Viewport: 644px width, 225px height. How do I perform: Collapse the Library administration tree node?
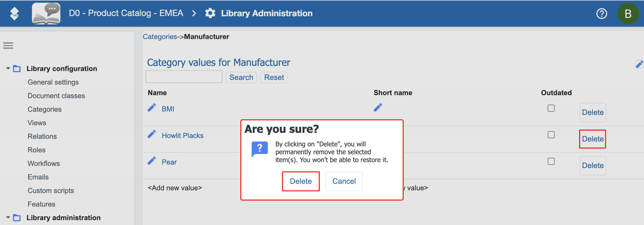(x=8, y=218)
